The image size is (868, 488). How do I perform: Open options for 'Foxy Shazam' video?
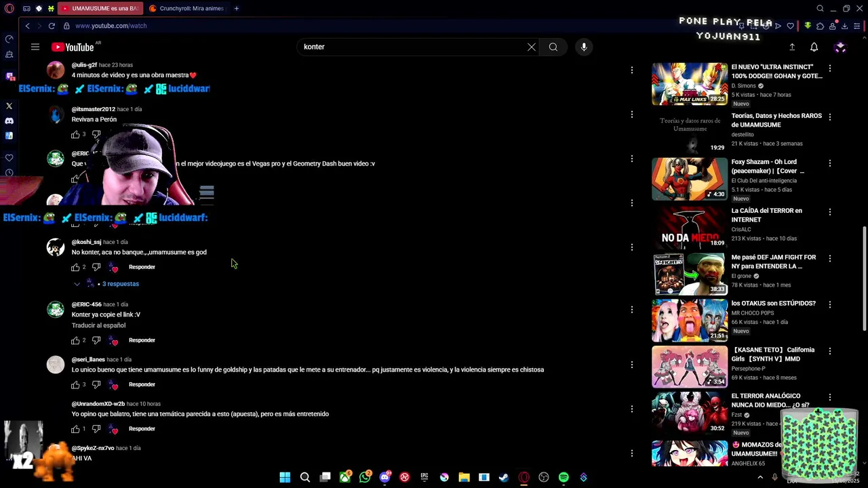829,163
